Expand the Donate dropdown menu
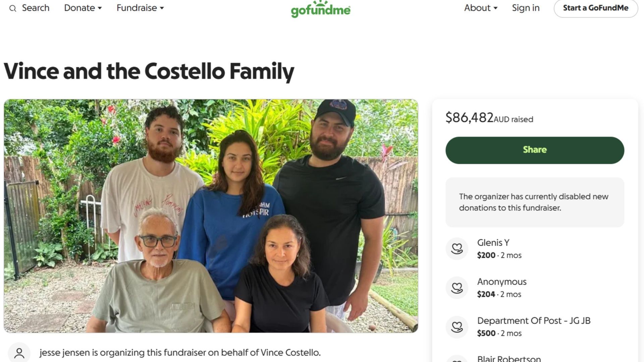 (83, 8)
